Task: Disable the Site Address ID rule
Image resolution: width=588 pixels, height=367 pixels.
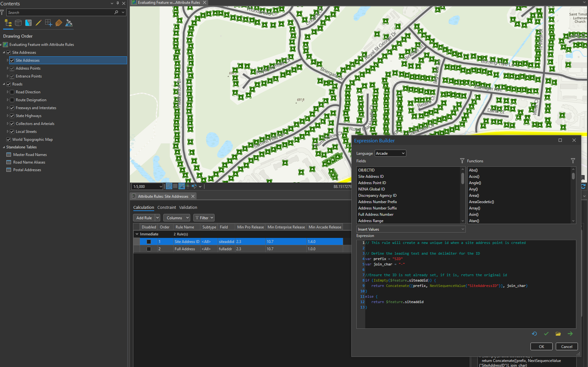Action: [149, 241]
